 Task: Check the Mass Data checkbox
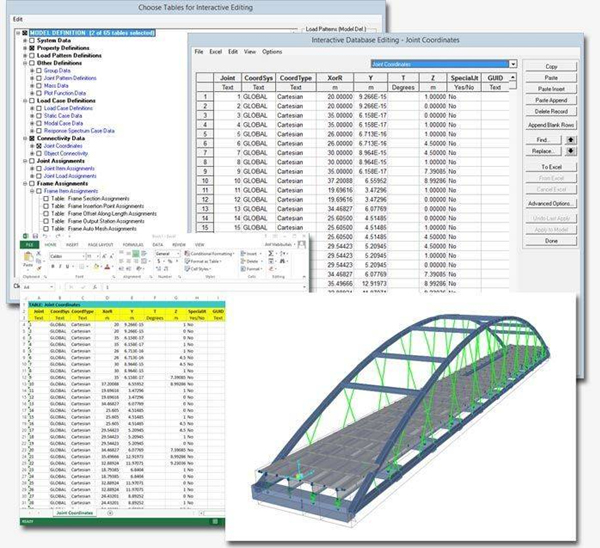pyautogui.click(x=39, y=86)
